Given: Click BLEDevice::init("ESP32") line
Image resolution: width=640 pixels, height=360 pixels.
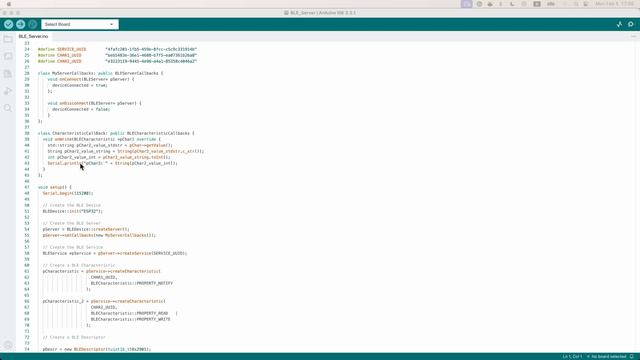Looking at the screenshot, I should [73, 211].
